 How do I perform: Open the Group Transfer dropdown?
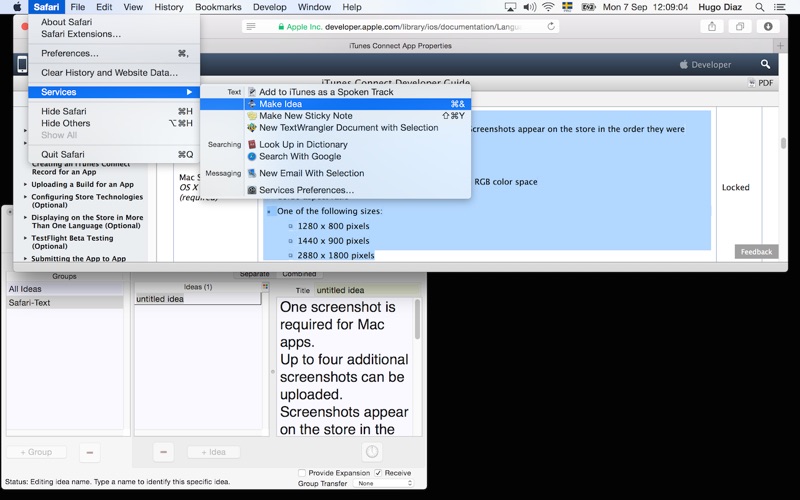(383, 483)
